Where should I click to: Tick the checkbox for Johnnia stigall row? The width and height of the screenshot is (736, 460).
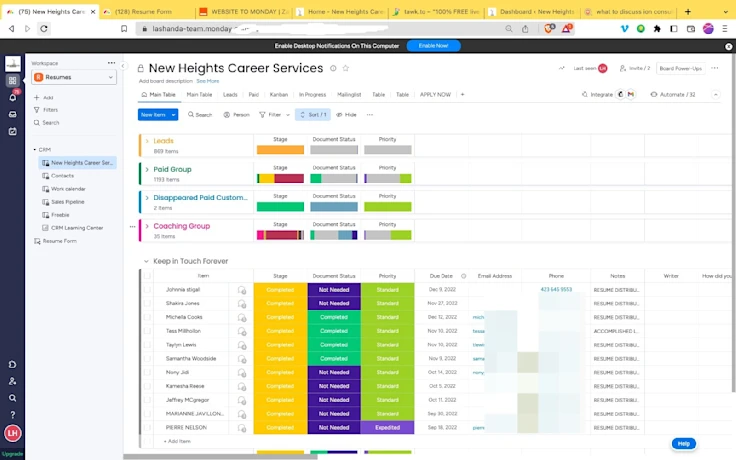click(147, 290)
